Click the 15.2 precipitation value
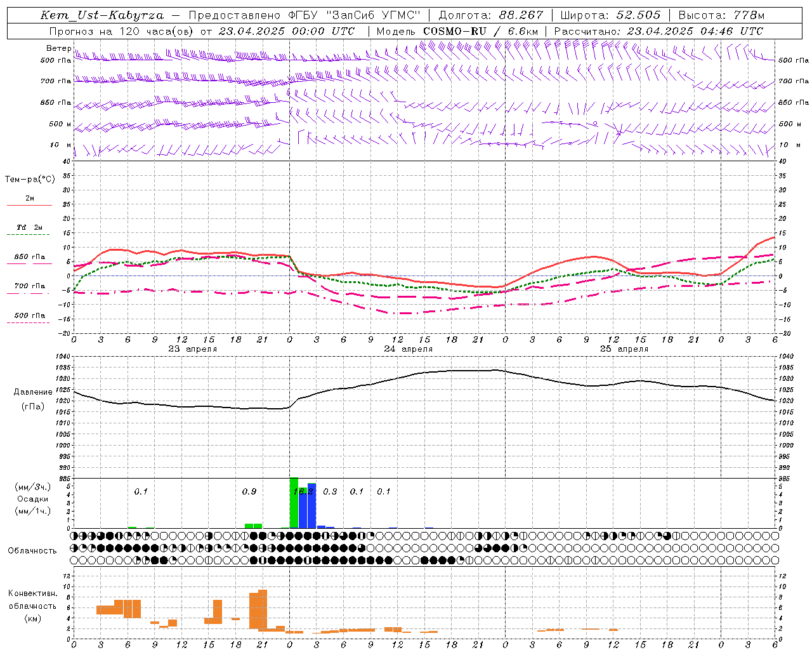 coord(303,492)
